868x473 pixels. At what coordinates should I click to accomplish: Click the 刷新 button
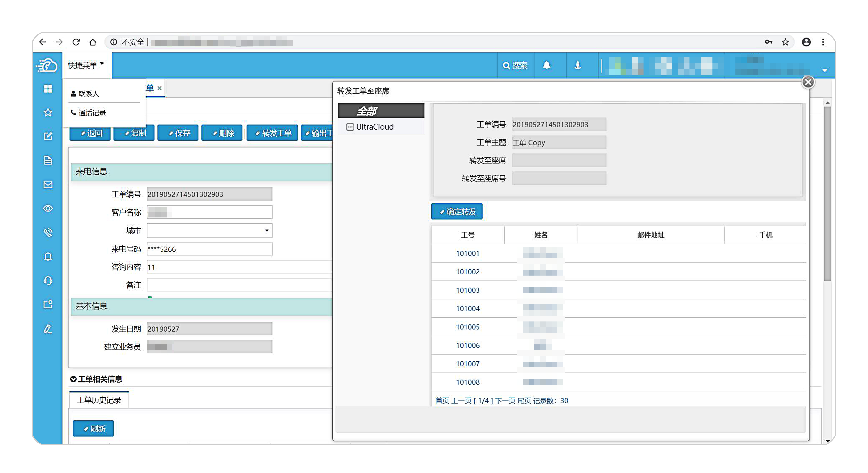(x=93, y=429)
